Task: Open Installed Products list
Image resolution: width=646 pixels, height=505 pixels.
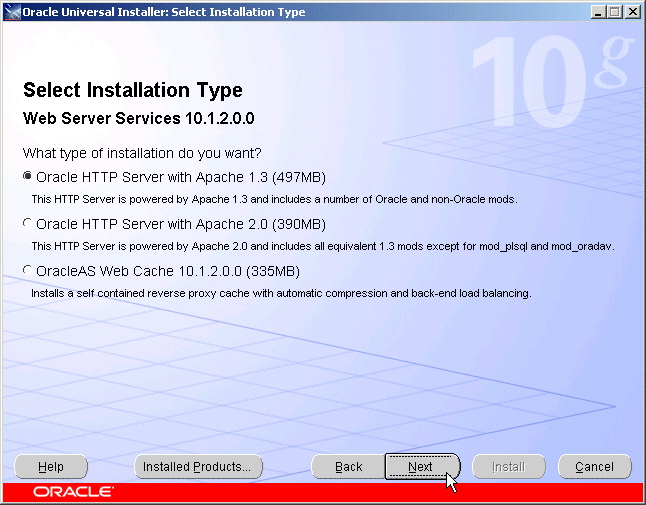Action: click(x=198, y=467)
